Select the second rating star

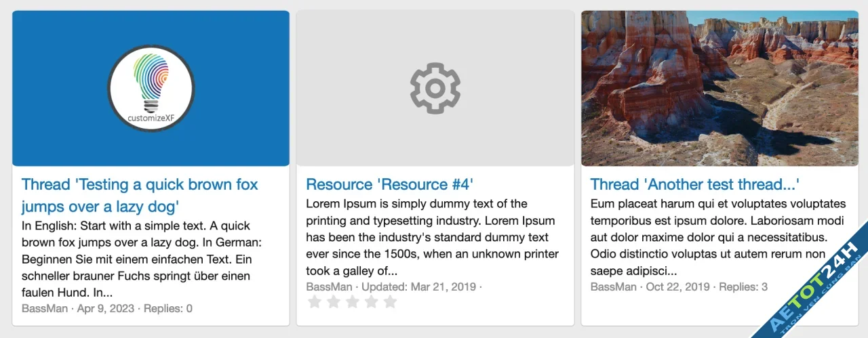point(334,301)
